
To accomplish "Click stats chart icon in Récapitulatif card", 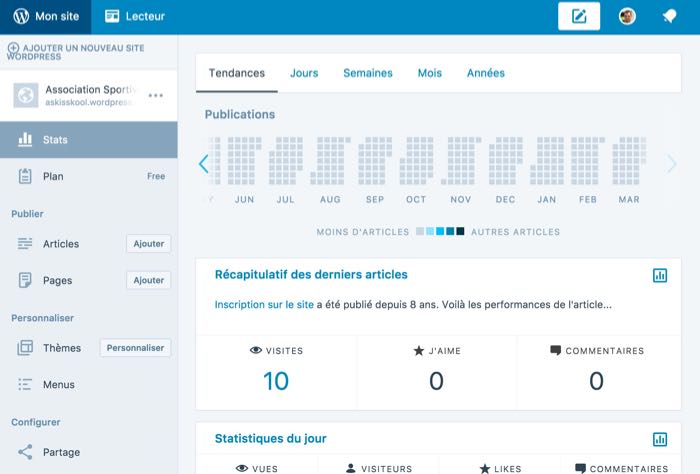I will tap(660, 275).
